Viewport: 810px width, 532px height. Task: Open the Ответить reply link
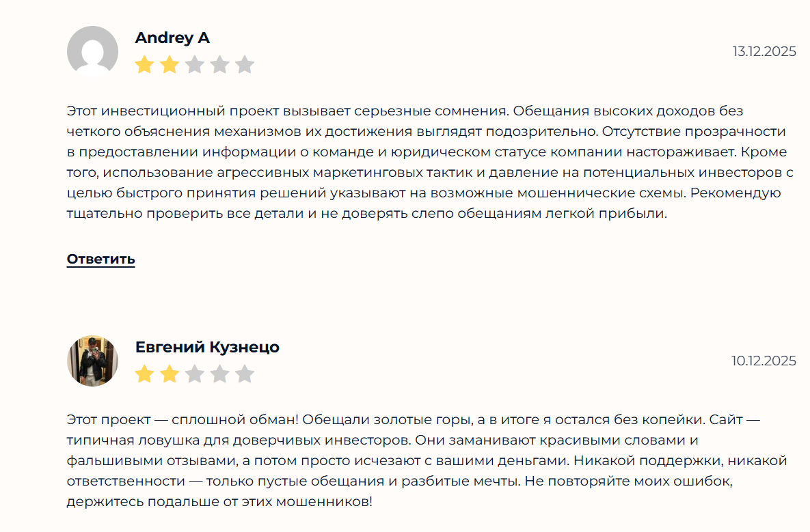(100, 260)
